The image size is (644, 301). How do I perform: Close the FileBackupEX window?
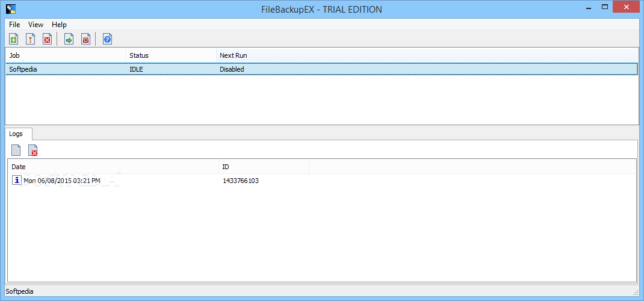click(626, 7)
